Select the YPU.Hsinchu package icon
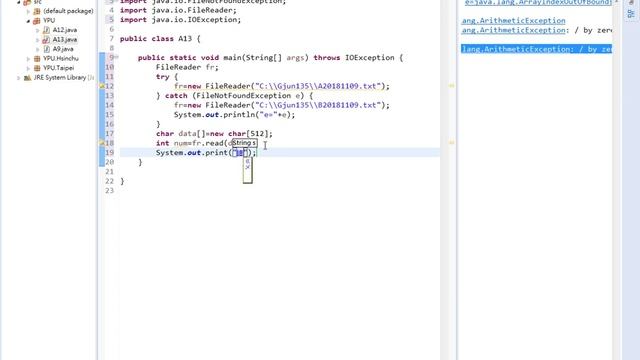 click(x=37, y=58)
